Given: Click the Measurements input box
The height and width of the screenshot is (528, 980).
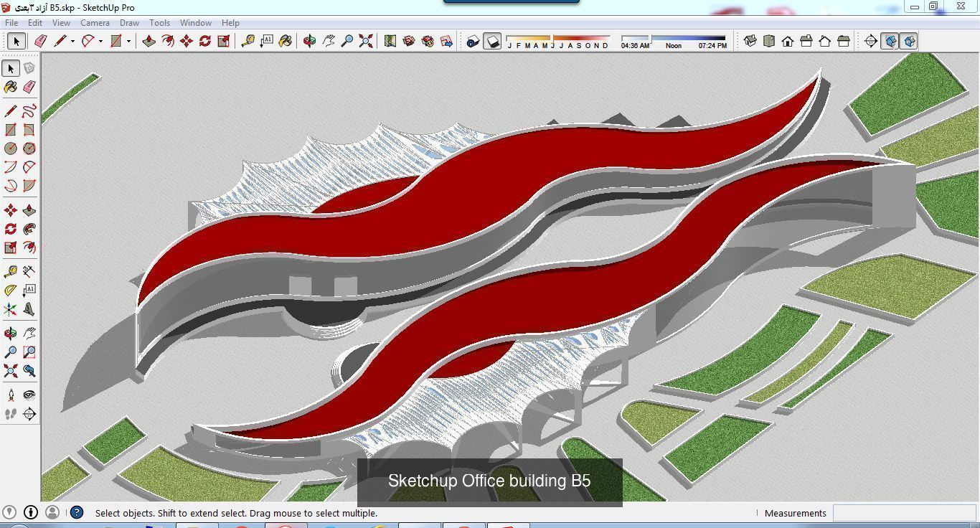Looking at the screenshot, I should pyautogui.click(x=904, y=513).
